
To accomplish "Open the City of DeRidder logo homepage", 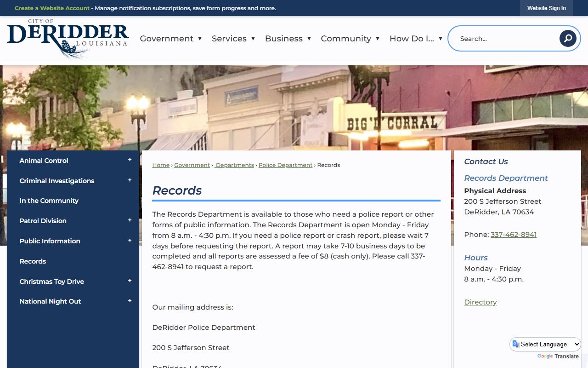I will click(x=68, y=40).
